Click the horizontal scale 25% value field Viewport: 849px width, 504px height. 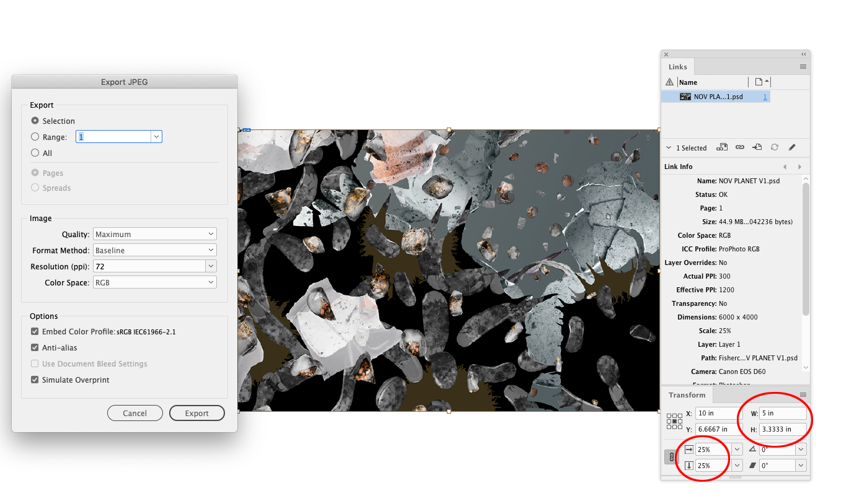coord(713,449)
